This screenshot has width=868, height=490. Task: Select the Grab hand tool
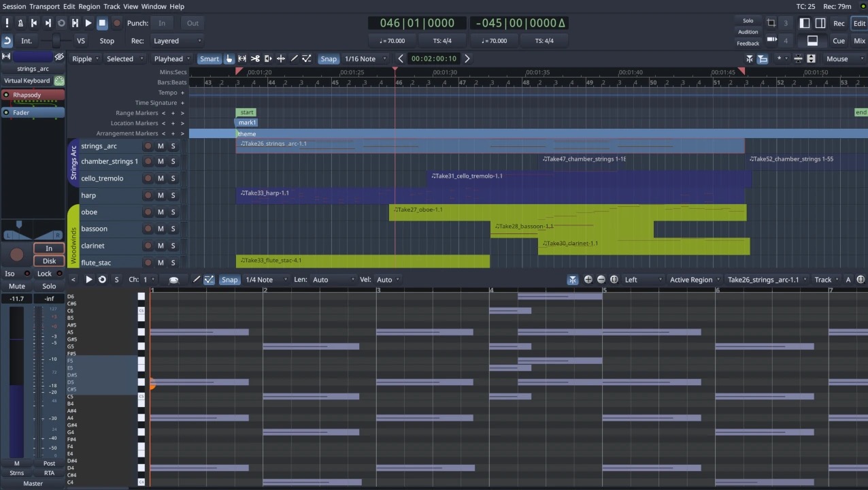click(229, 59)
